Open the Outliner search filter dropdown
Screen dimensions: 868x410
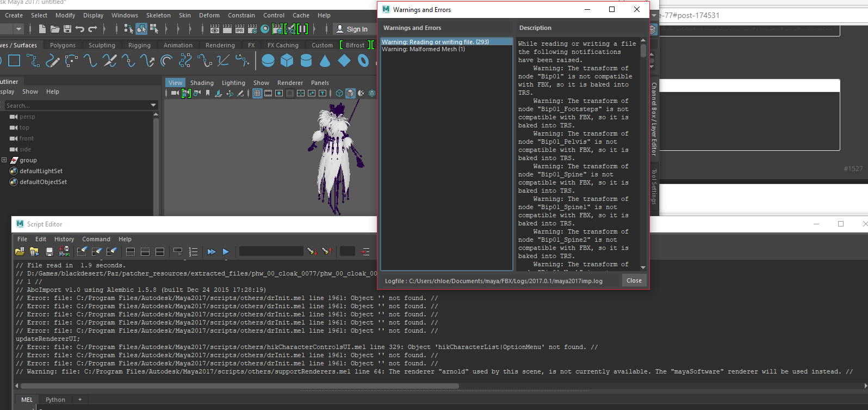tap(153, 105)
